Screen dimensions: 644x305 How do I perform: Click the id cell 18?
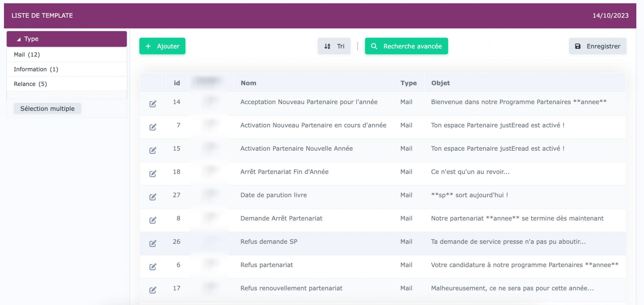coord(176,172)
